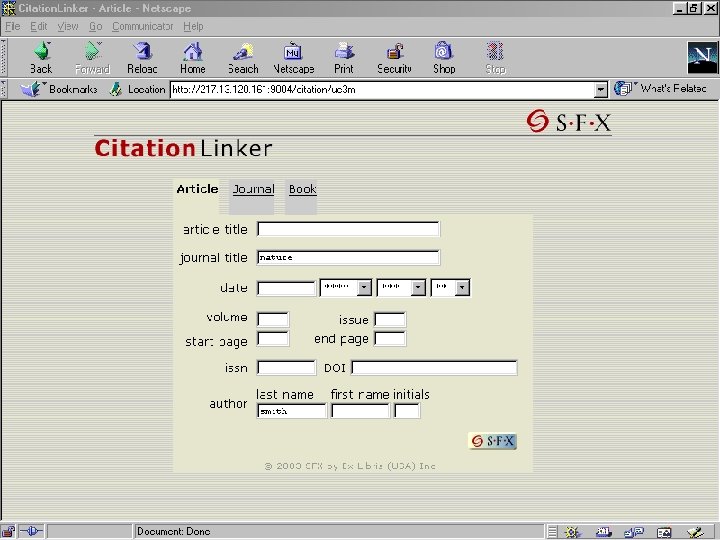Expand the location URL dropdown arrow
This screenshot has width=720, height=540.
[601, 90]
